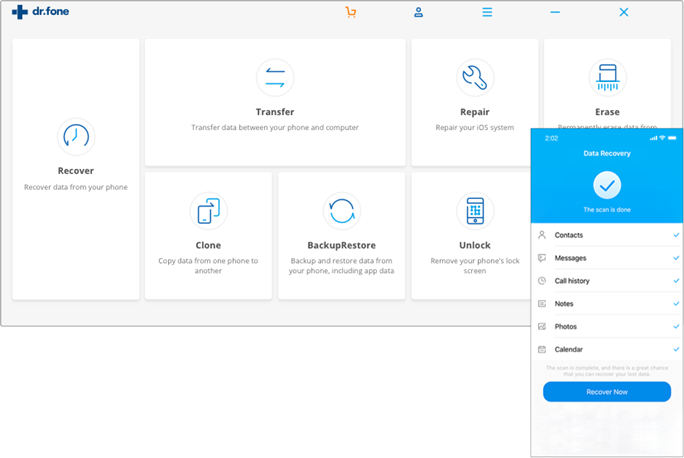
Task: Open the Unlock module title
Action: click(475, 245)
